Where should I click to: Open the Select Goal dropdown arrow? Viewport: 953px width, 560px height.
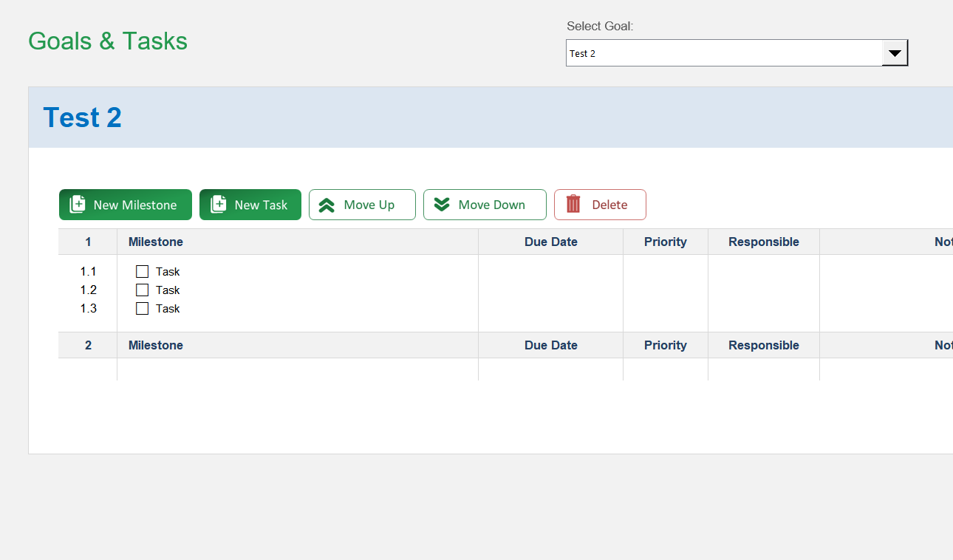click(895, 52)
